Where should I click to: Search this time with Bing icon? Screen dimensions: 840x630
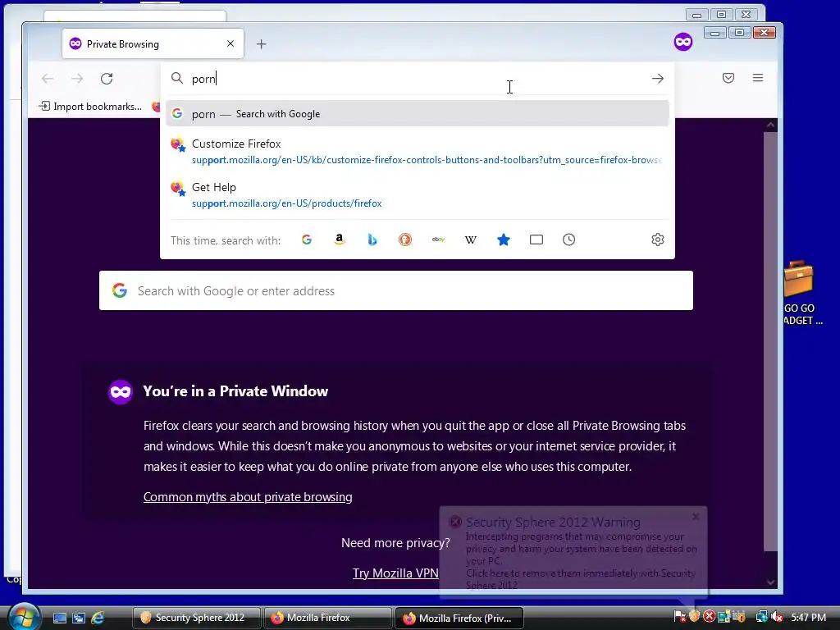pos(372,240)
